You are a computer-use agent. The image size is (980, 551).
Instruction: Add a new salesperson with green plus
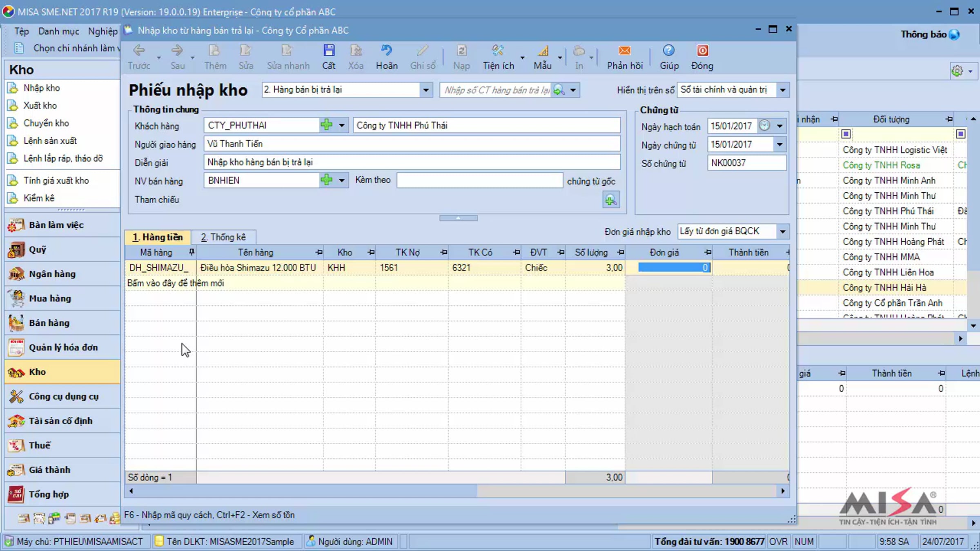tap(327, 180)
